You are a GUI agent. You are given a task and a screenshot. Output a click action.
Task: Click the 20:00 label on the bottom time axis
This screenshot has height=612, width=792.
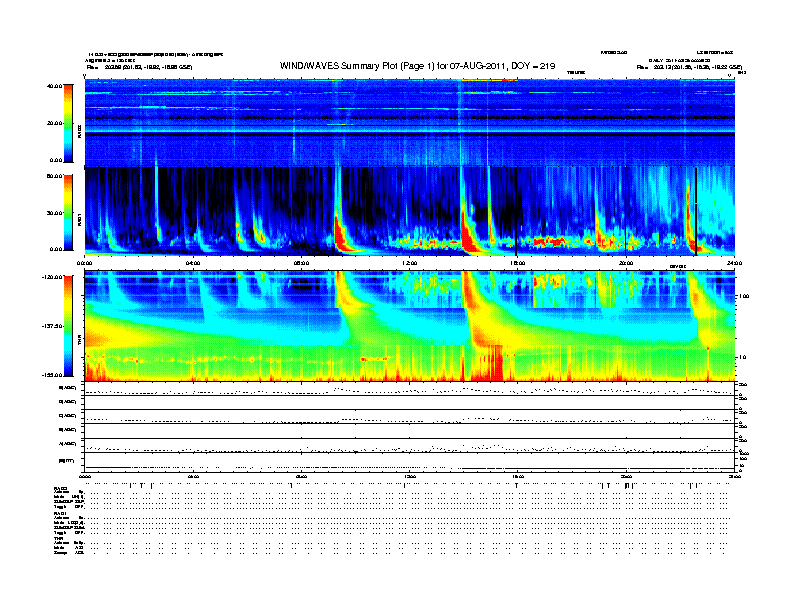[x=626, y=476]
